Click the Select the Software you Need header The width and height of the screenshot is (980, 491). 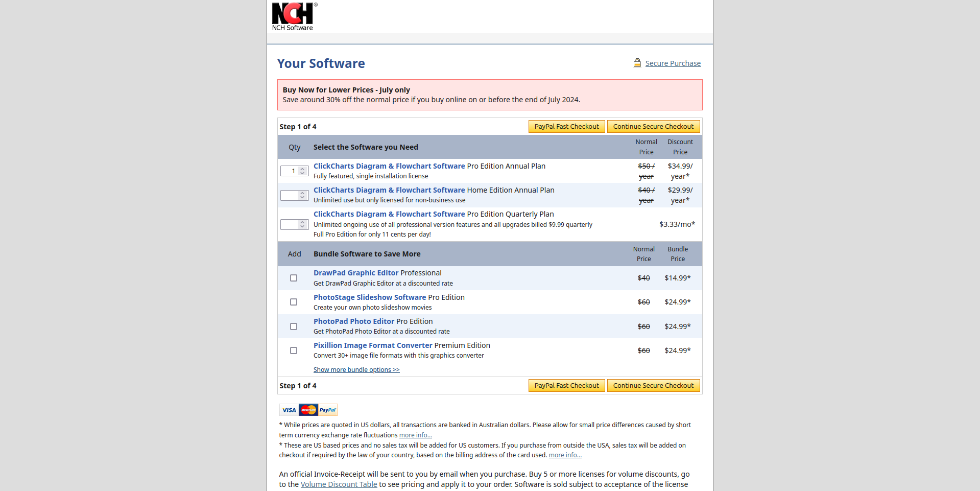[x=366, y=147]
